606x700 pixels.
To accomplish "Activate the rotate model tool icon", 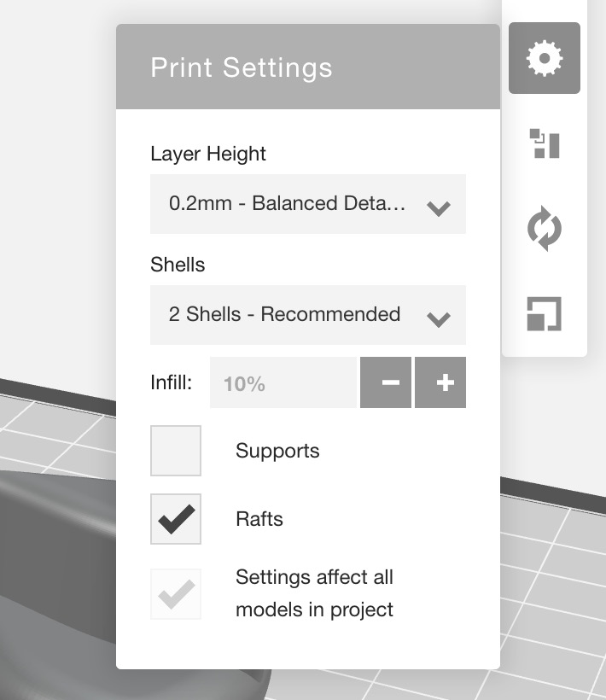I will [x=544, y=230].
